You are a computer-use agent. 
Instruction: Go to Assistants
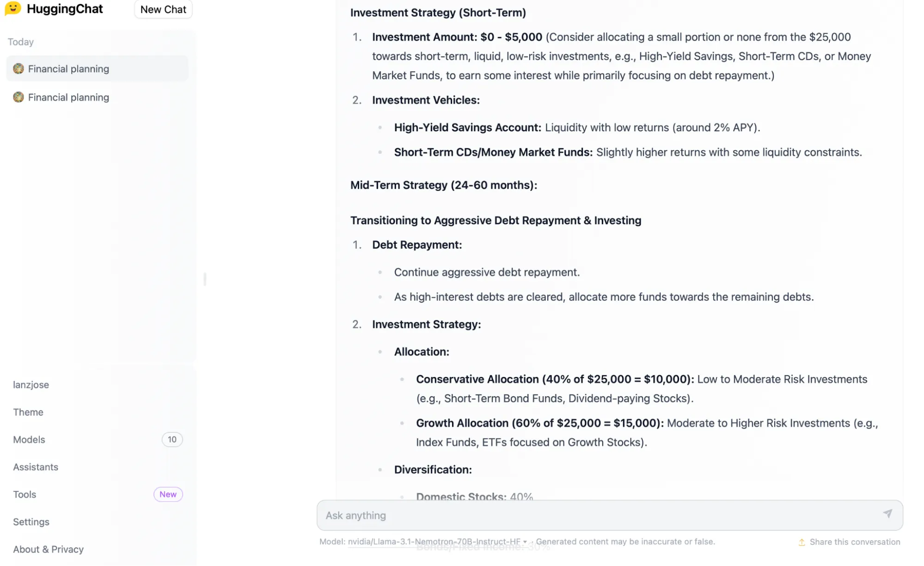tap(36, 467)
